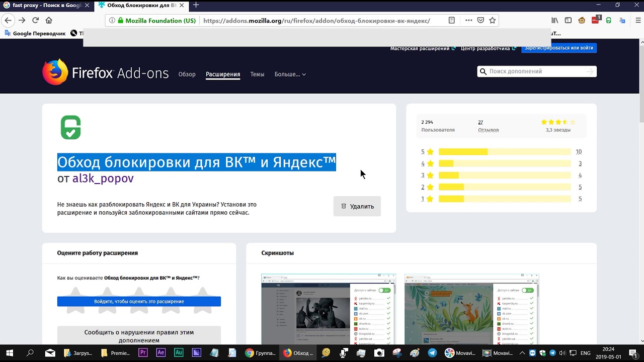The image size is (644, 362).
Task: Click the Firefox Add-ons logo
Action: coord(106,73)
